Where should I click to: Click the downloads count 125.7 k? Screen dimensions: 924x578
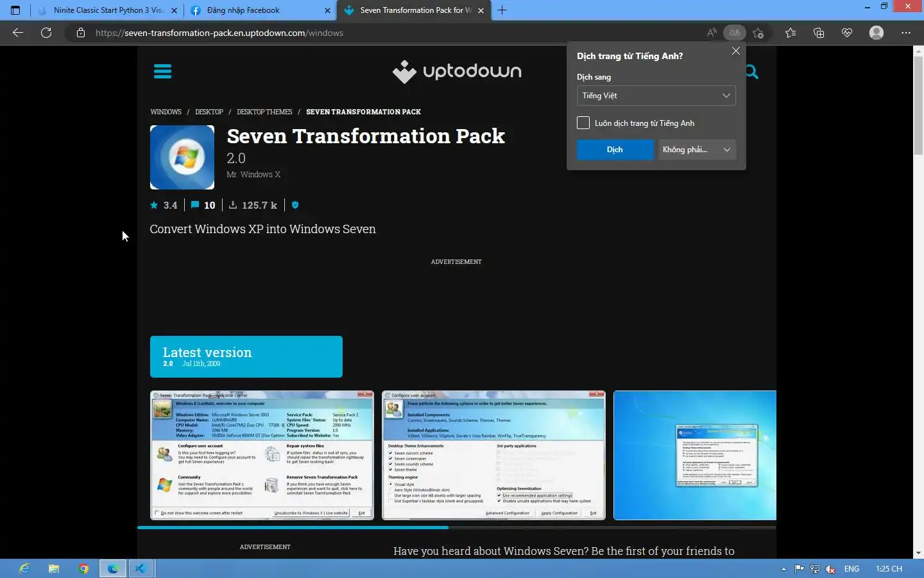[253, 206]
